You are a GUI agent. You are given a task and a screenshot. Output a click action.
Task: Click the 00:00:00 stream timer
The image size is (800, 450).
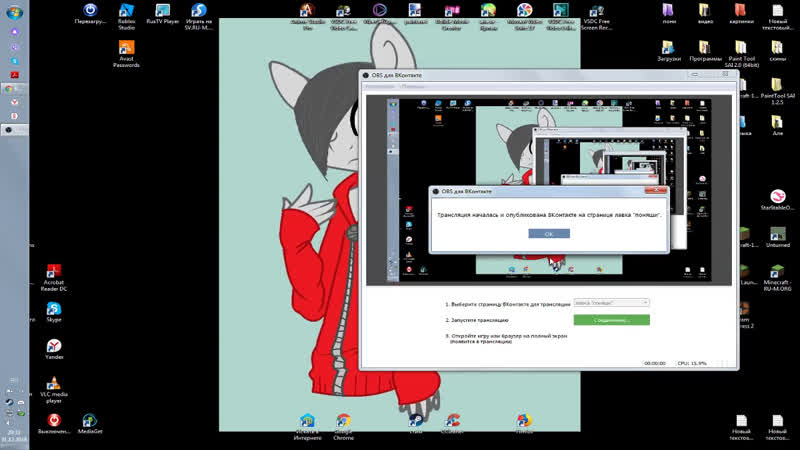pyautogui.click(x=655, y=363)
